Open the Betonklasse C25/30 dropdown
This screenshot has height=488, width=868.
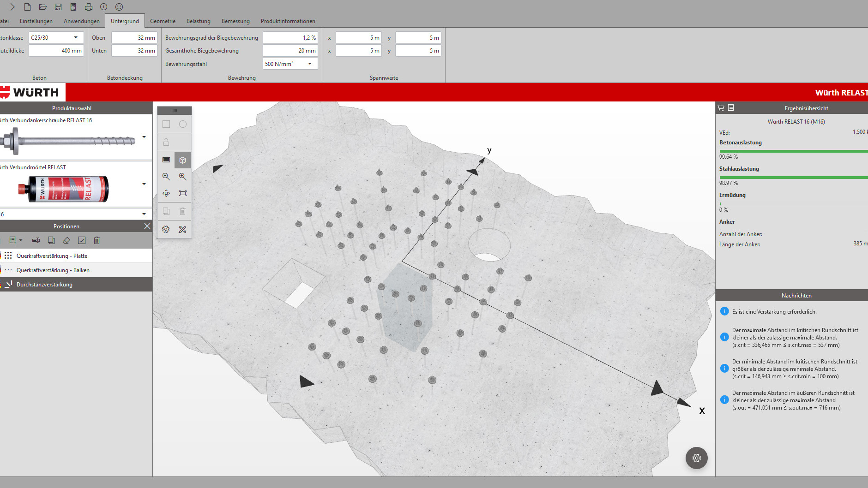tap(56, 38)
